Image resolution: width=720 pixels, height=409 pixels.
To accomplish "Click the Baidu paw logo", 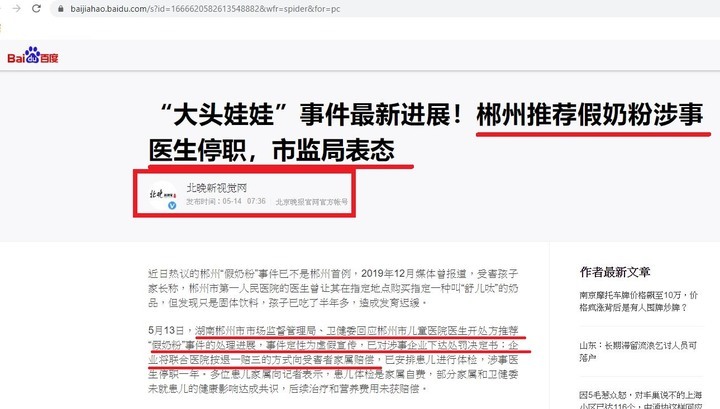I will pyautogui.click(x=33, y=55).
